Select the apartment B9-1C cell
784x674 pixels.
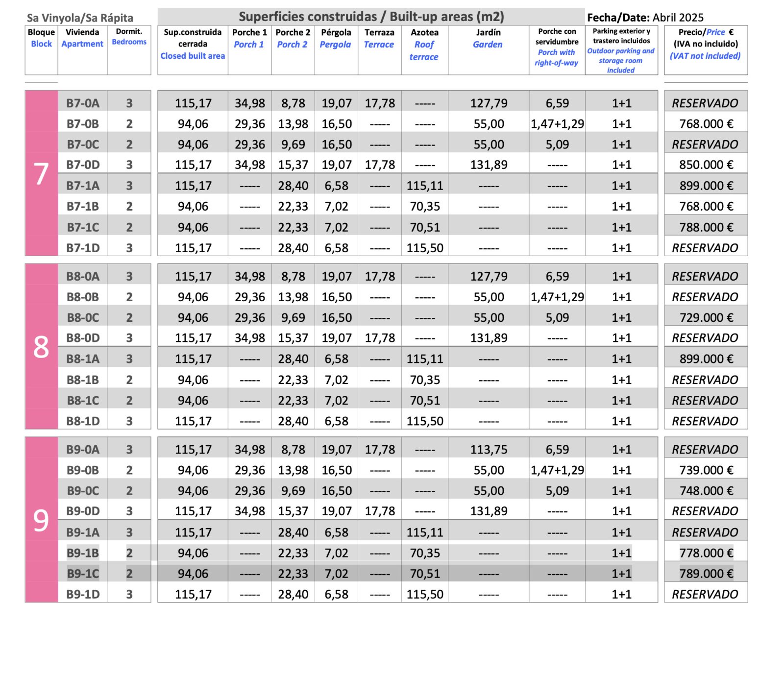(x=82, y=574)
